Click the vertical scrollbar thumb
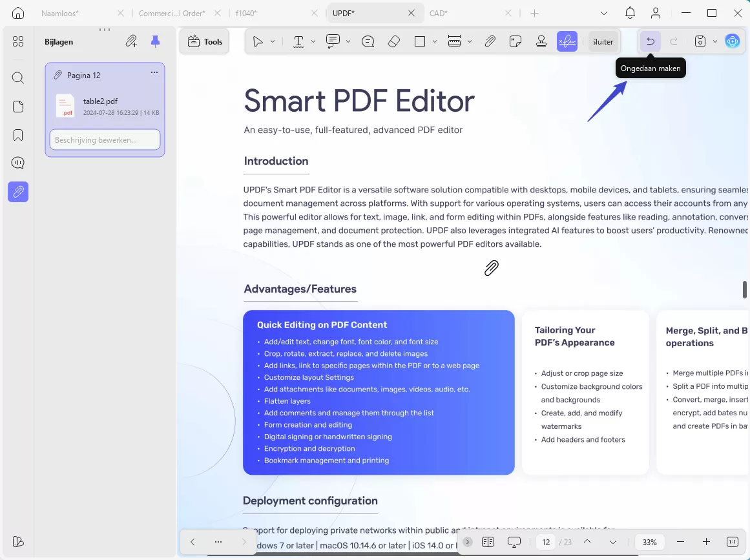This screenshot has width=750, height=560. coord(745,290)
